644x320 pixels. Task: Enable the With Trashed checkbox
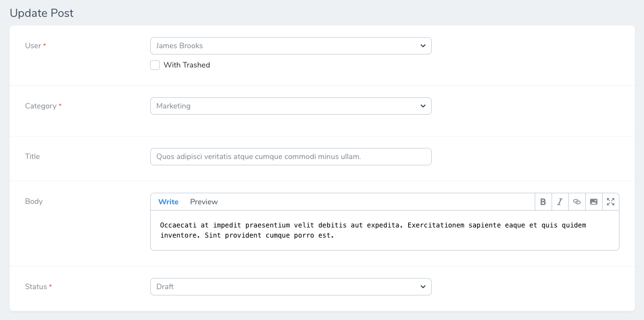coord(155,65)
